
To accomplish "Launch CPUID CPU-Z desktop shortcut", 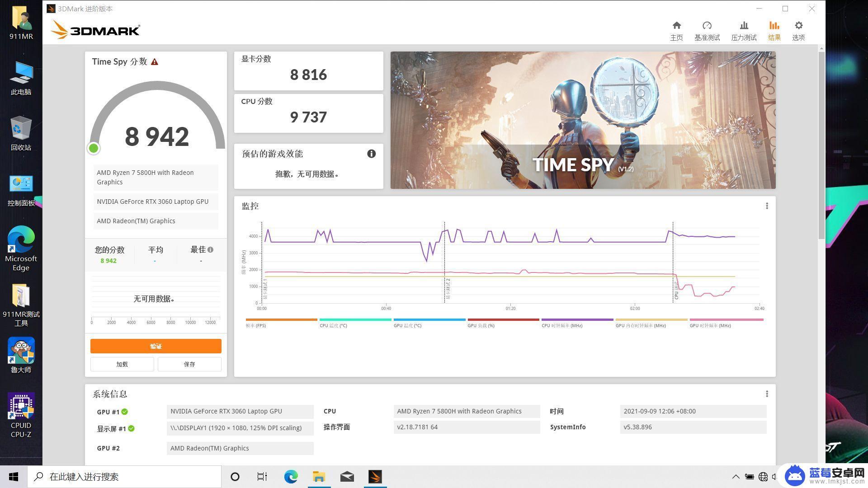I will (x=21, y=415).
